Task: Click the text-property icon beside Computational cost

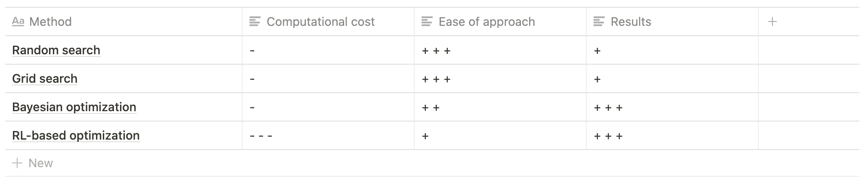Action: point(255,22)
